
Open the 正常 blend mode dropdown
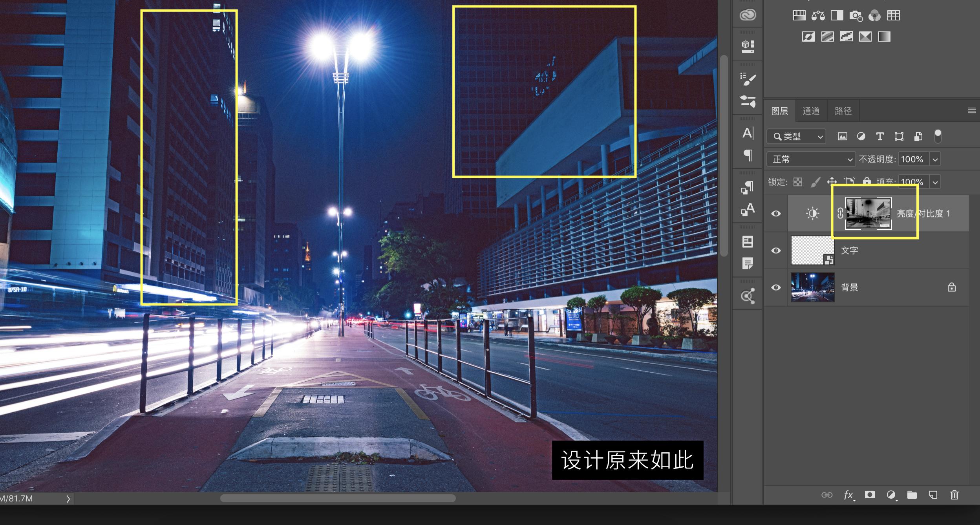pyautogui.click(x=811, y=159)
